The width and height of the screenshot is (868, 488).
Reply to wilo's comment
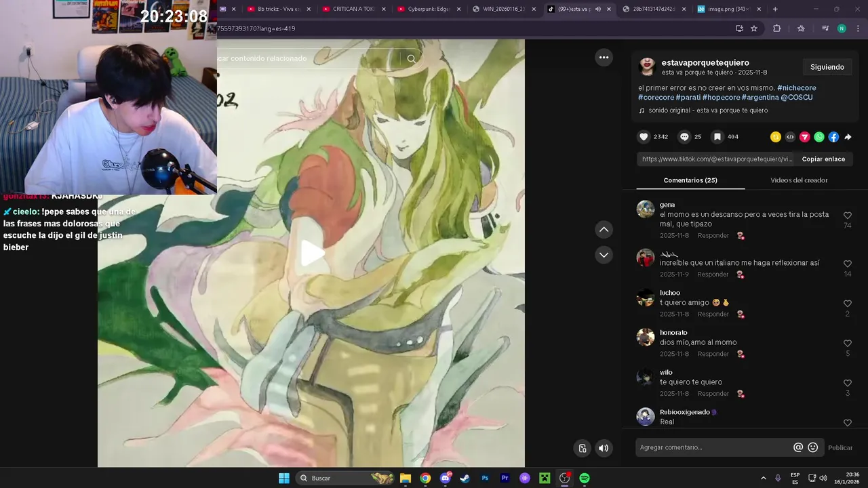[713, 394]
